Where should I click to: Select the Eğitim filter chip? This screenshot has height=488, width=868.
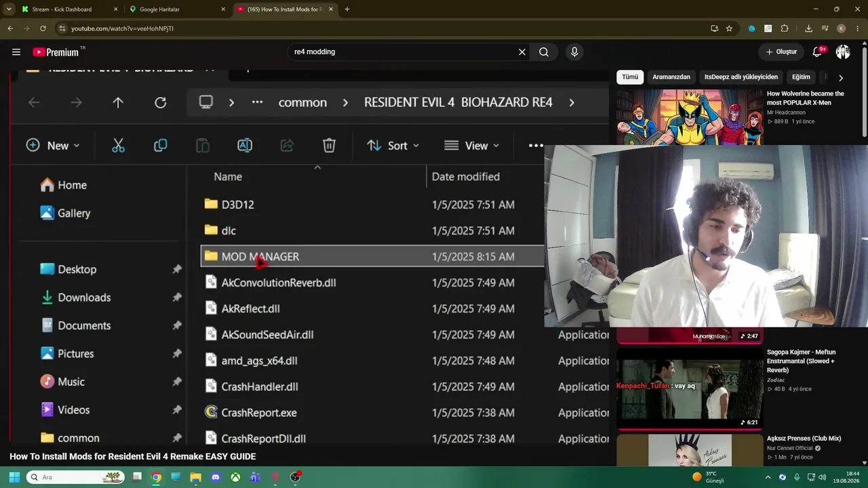(801, 77)
